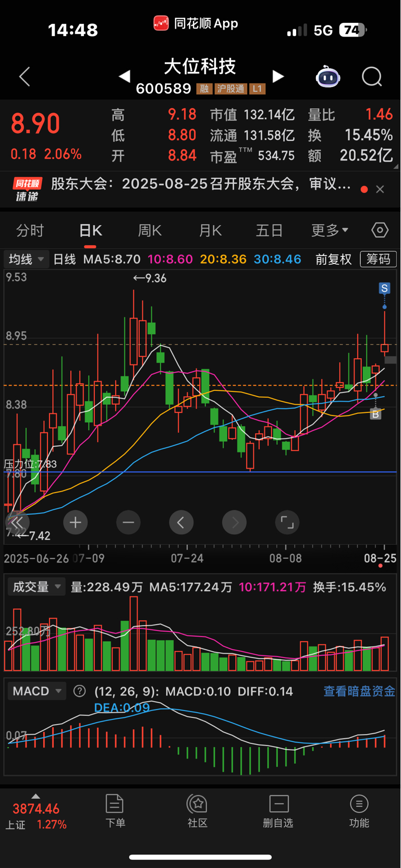
Task: Open 功能 functions menu
Action: click(x=359, y=811)
